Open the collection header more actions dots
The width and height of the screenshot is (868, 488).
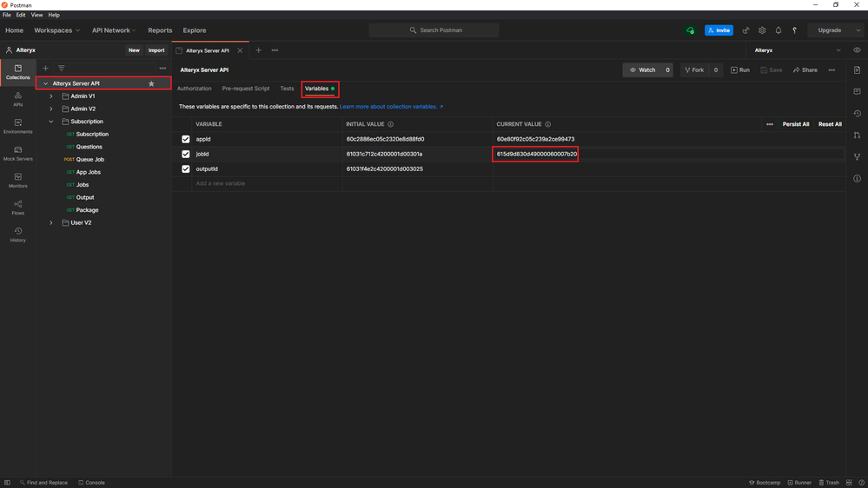(832, 70)
